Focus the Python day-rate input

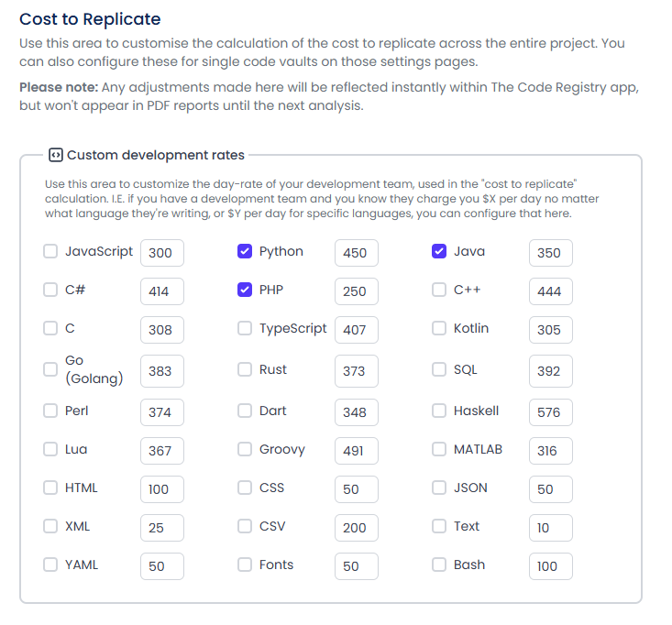pyautogui.click(x=356, y=253)
